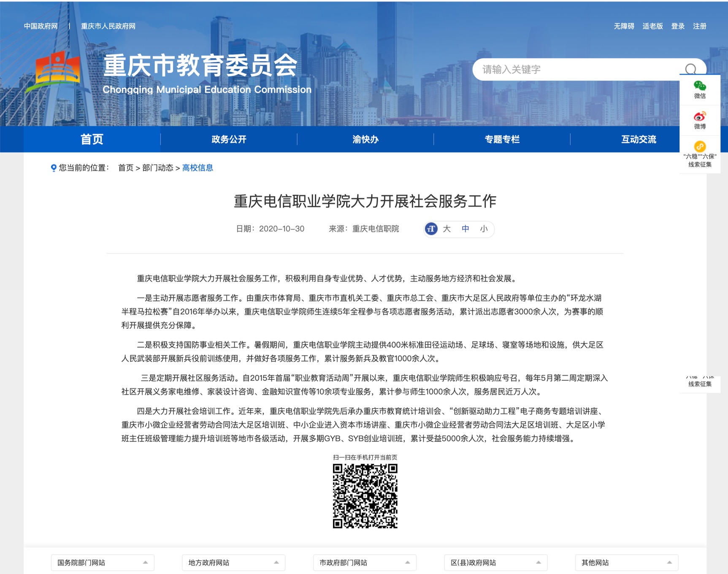Open the WeChat (微信) sidebar icon
This screenshot has height=574, width=728.
pyautogui.click(x=700, y=87)
